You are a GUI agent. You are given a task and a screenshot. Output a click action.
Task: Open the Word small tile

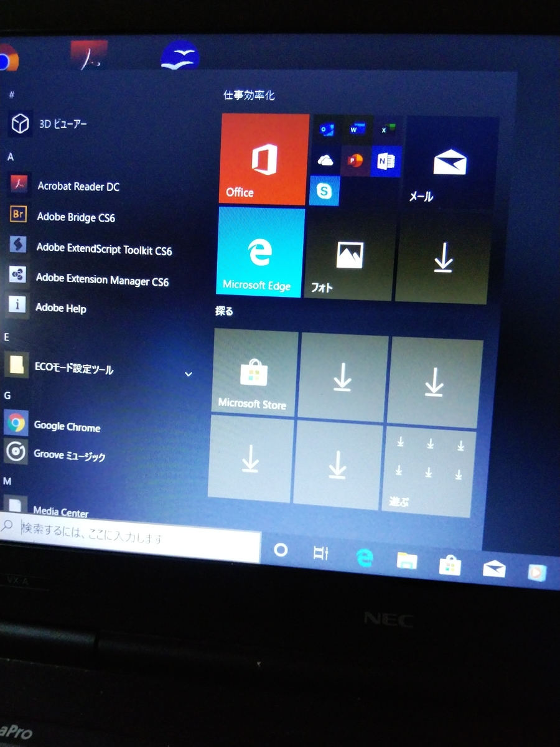click(x=357, y=129)
